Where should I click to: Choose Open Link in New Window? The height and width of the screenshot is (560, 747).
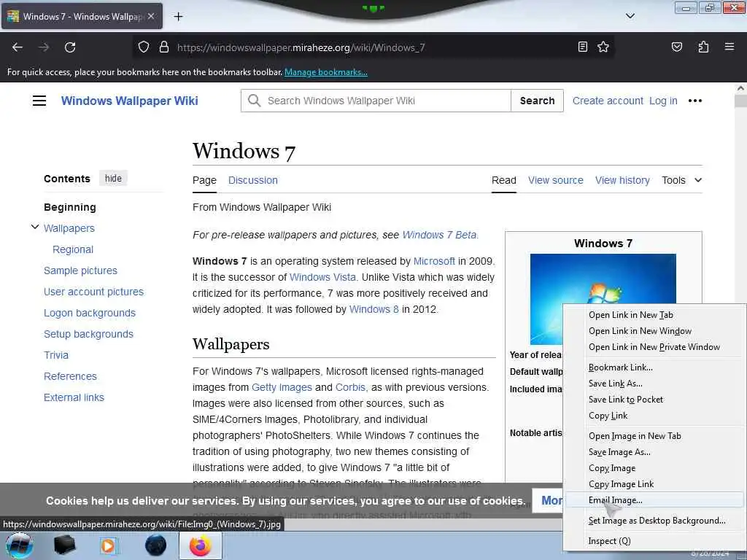640,331
